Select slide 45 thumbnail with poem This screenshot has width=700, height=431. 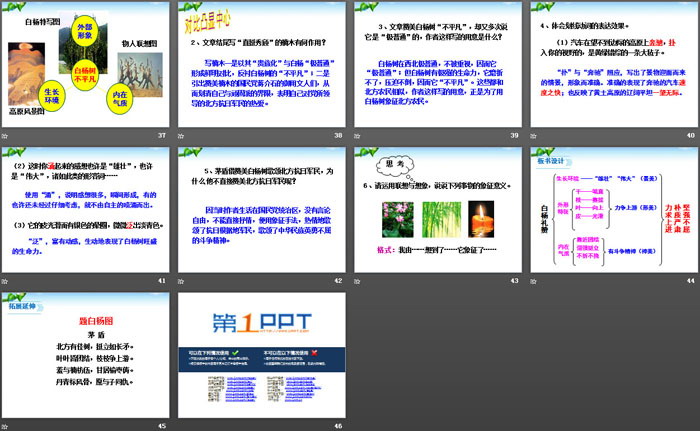(x=85, y=355)
